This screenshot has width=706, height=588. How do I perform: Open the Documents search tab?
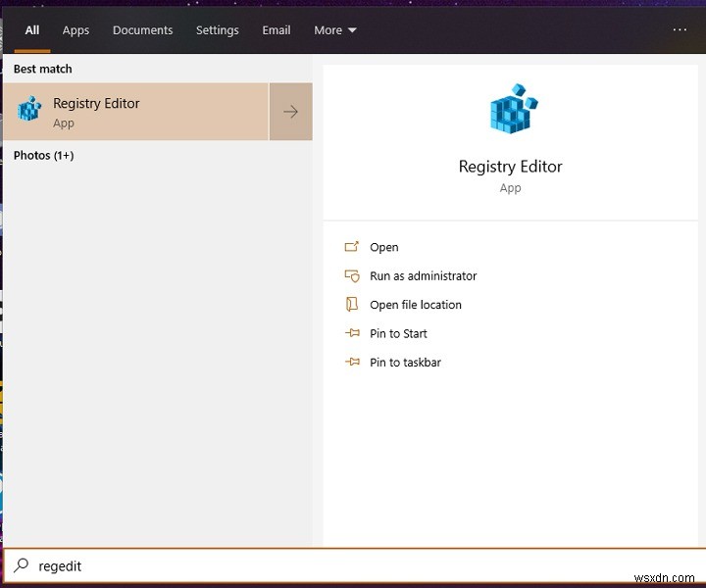point(143,30)
